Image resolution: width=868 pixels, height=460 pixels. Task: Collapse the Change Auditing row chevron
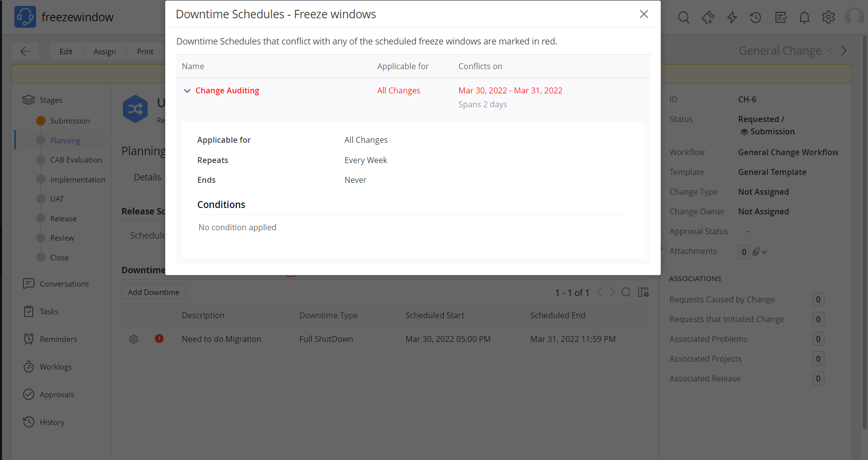pos(187,90)
